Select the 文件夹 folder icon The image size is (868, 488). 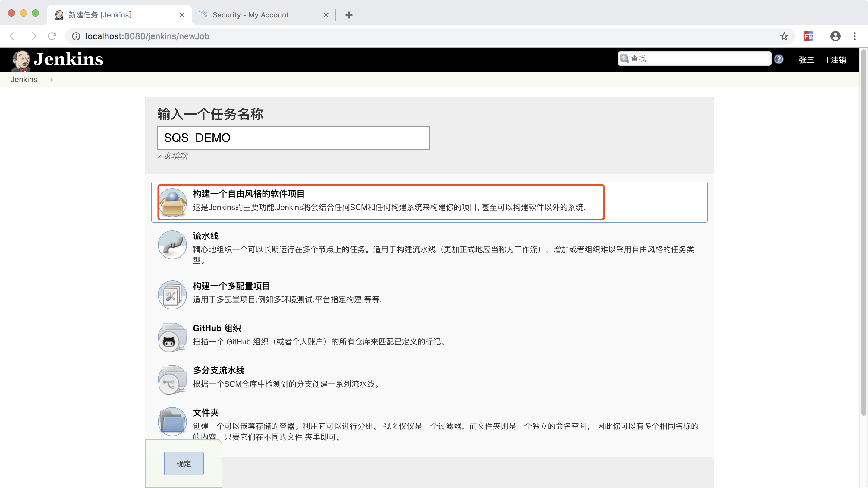tap(172, 422)
